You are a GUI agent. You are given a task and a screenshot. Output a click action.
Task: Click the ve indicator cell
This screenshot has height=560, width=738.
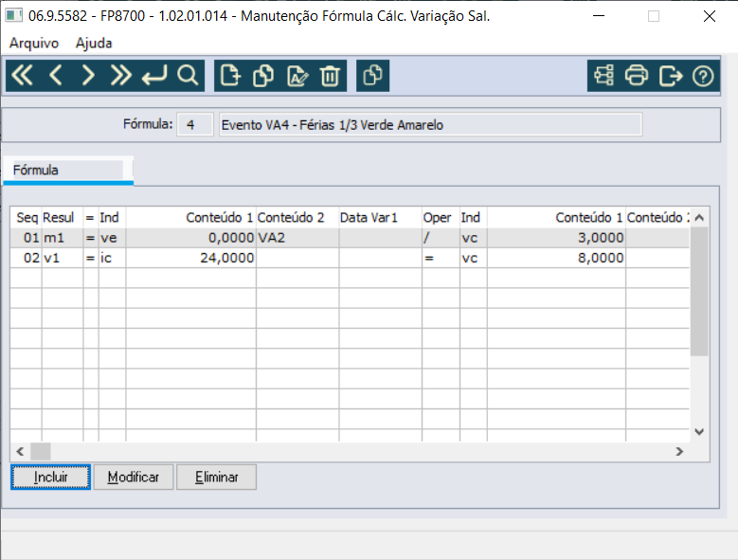pos(112,238)
